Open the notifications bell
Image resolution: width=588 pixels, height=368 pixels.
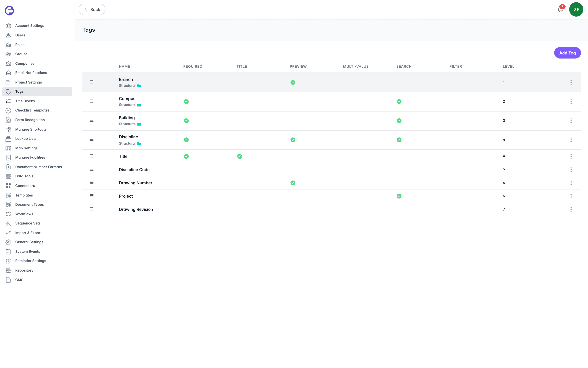click(560, 10)
